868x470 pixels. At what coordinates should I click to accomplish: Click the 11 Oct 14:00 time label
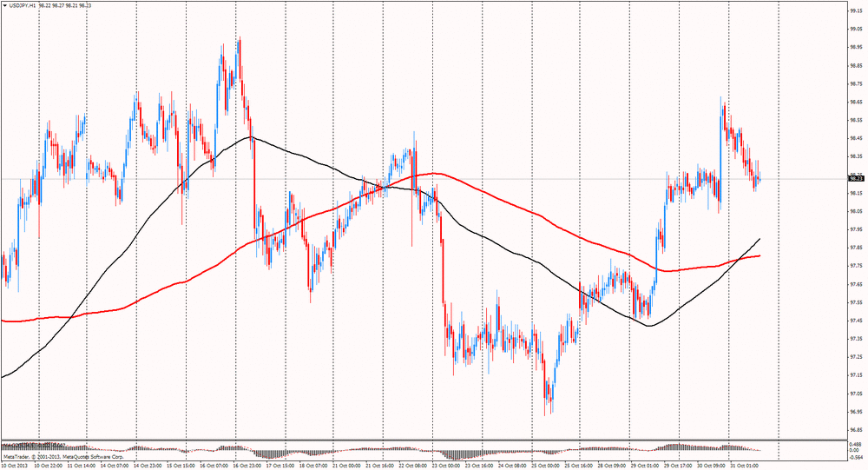tap(80, 467)
